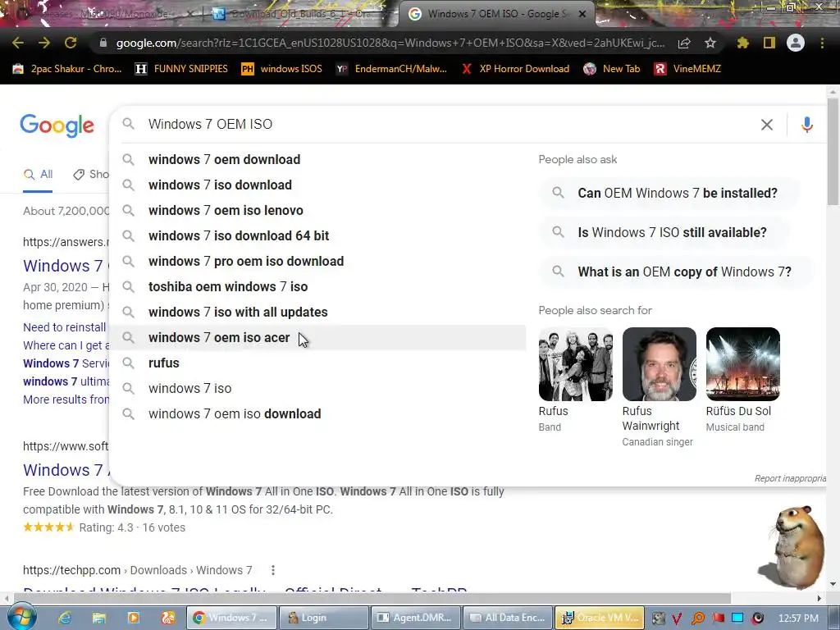Open the windows ISOS bookmark
840x630 pixels.
pyautogui.click(x=282, y=69)
